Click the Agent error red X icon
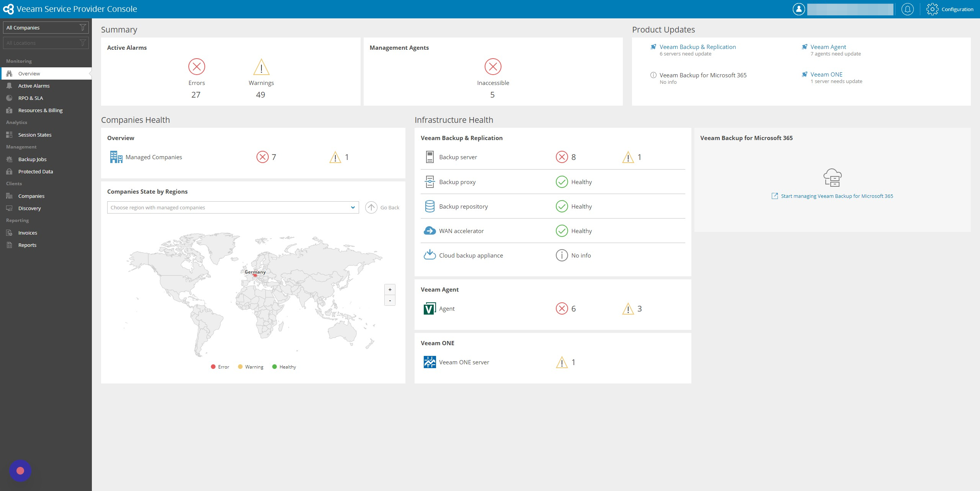 click(x=562, y=308)
